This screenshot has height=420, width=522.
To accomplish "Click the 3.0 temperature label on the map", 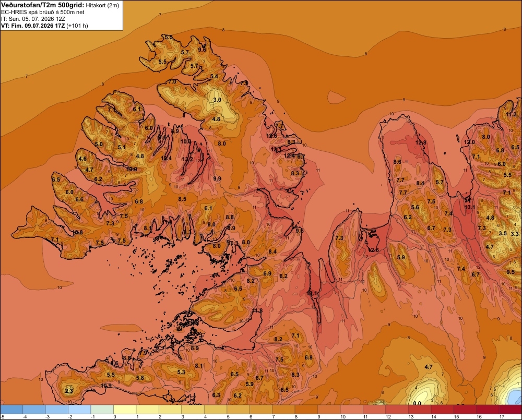I will tap(217, 100).
